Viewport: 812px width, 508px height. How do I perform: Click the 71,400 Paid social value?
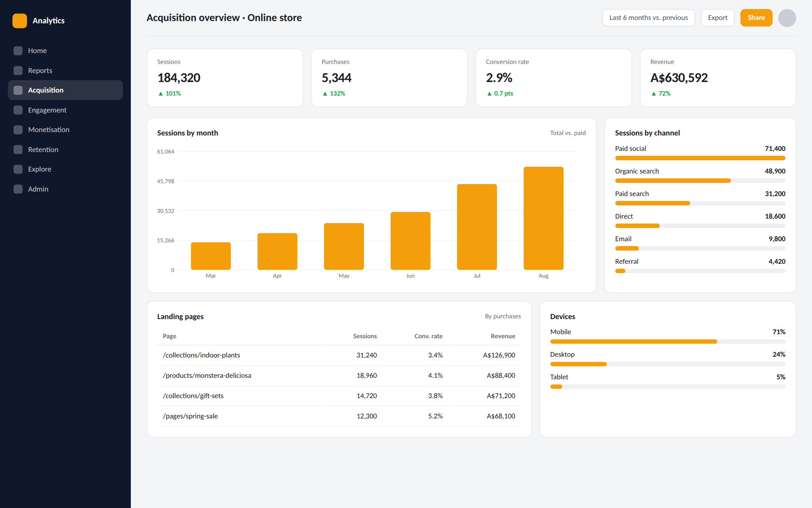pyautogui.click(x=775, y=149)
